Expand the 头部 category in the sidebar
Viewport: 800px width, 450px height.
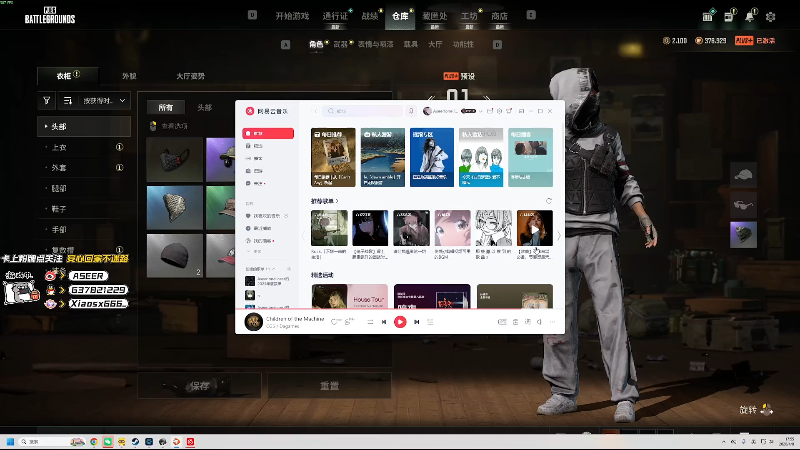[84, 127]
